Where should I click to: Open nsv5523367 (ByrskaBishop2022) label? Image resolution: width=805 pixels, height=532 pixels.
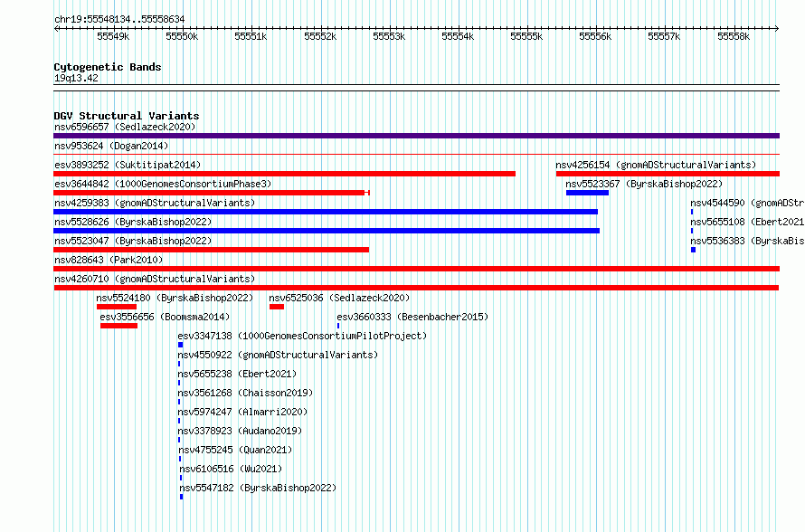[644, 184]
